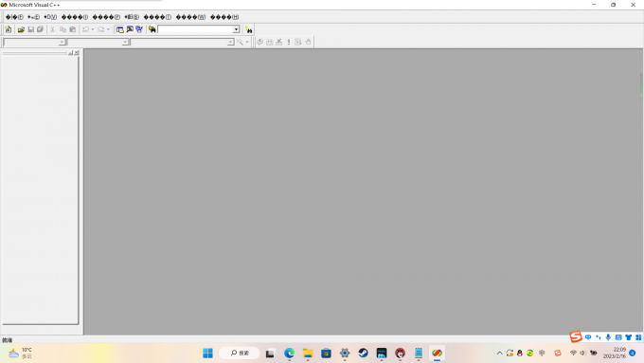644x363 pixels.
Task: Click the Search binoculars icon after find box
Action: coord(248,29)
